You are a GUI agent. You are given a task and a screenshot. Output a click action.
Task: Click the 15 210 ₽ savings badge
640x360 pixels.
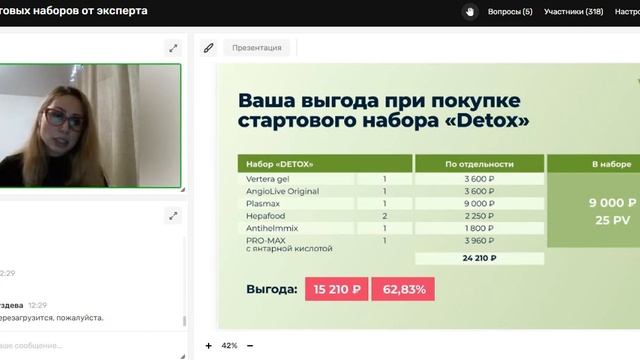click(337, 289)
